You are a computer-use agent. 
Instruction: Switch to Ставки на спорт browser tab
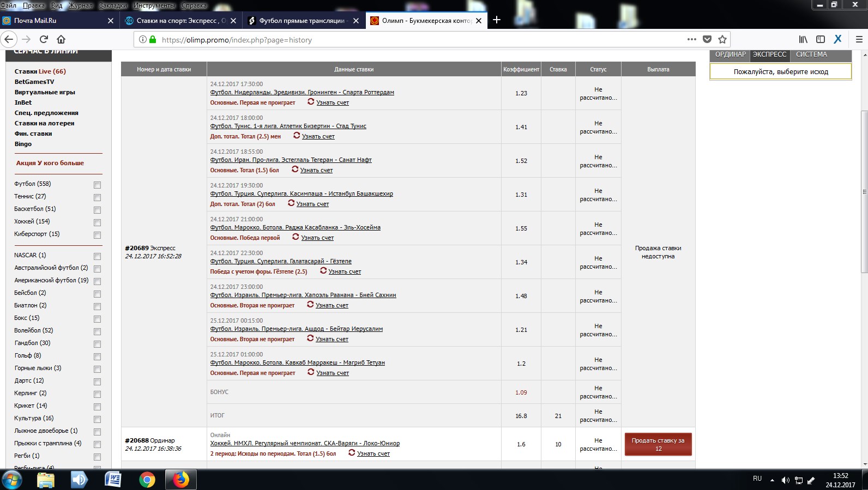pyautogui.click(x=181, y=21)
